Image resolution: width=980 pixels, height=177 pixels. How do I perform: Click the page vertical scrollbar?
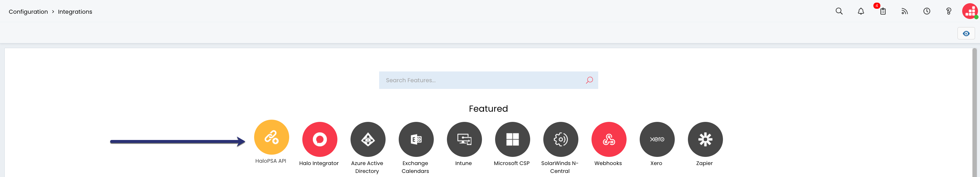(974, 113)
